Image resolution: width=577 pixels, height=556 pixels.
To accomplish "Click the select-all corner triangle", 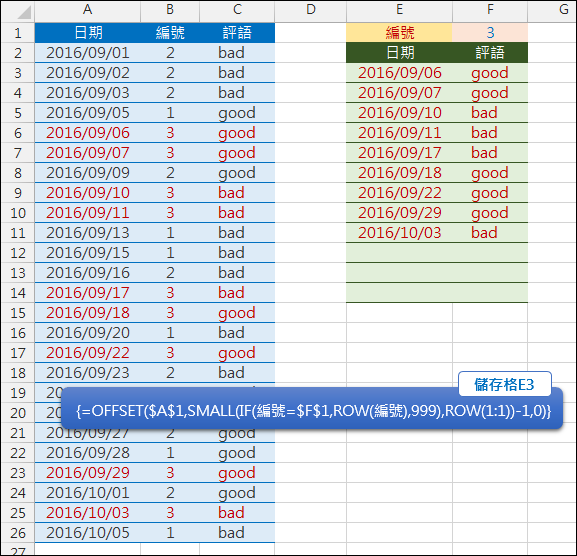I will pyautogui.click(x=24, y=12).
